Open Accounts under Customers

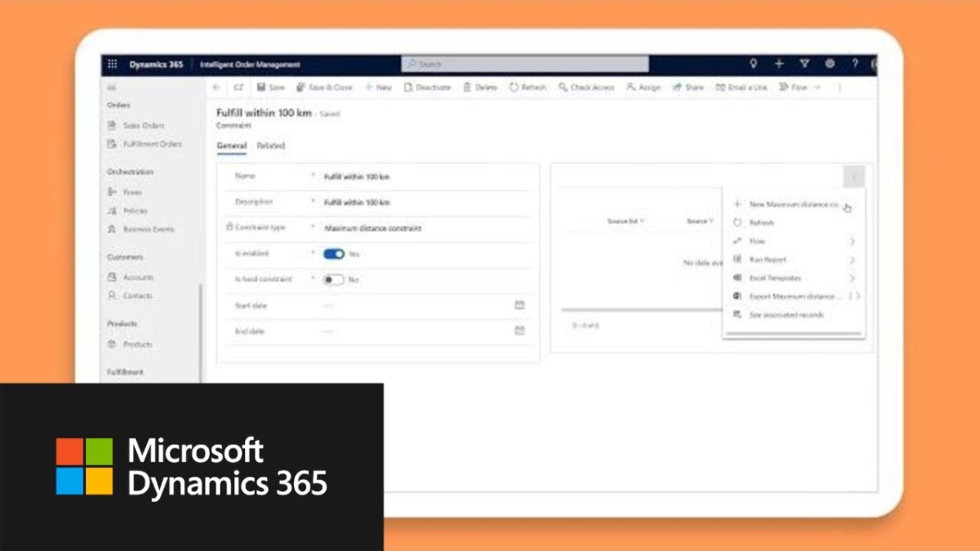click(x=136, y=277)
